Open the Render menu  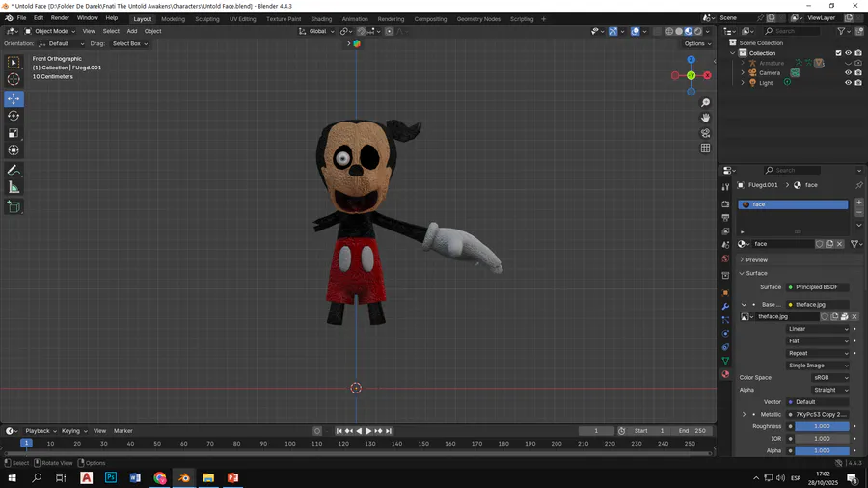click(x=60, y=18)
